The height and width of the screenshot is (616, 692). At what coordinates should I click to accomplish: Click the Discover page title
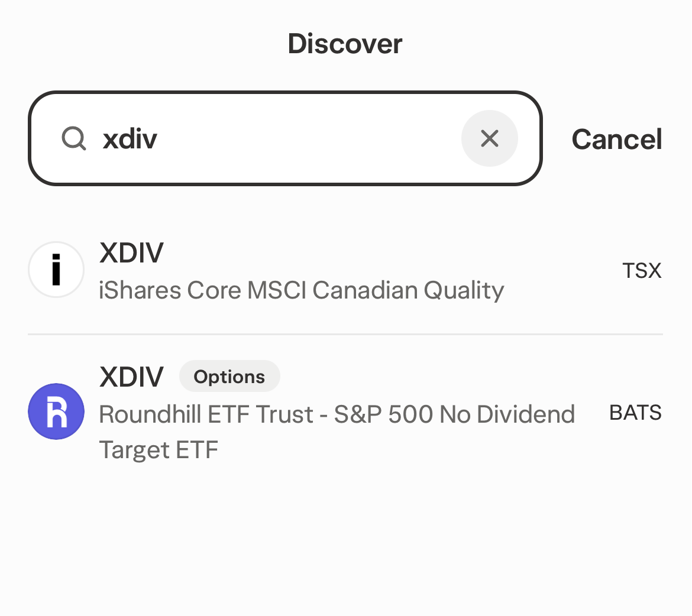(345, 44)
